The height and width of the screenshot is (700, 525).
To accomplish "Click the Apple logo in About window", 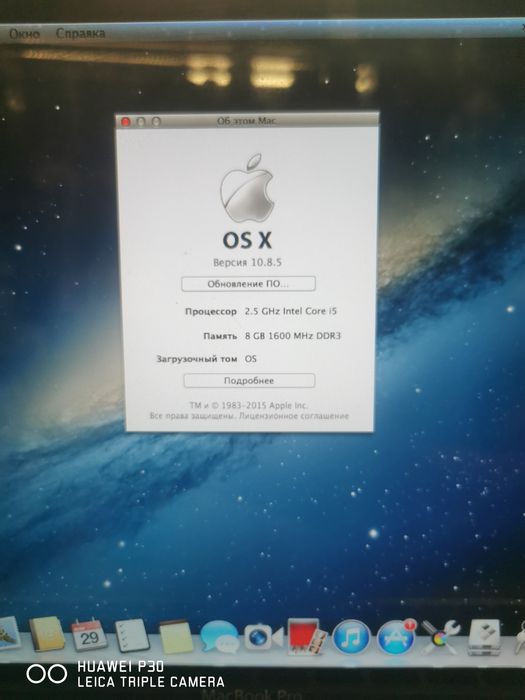I will [x=247, y=188].
